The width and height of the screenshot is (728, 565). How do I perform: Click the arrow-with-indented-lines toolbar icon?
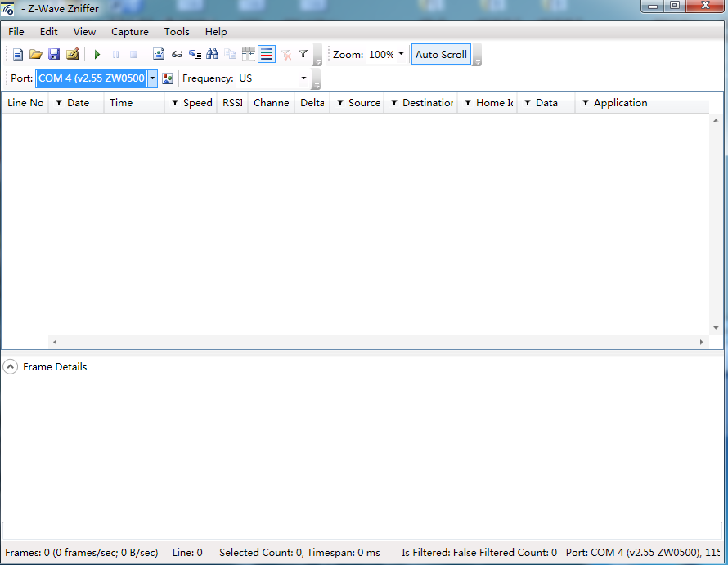coord(195,54)
